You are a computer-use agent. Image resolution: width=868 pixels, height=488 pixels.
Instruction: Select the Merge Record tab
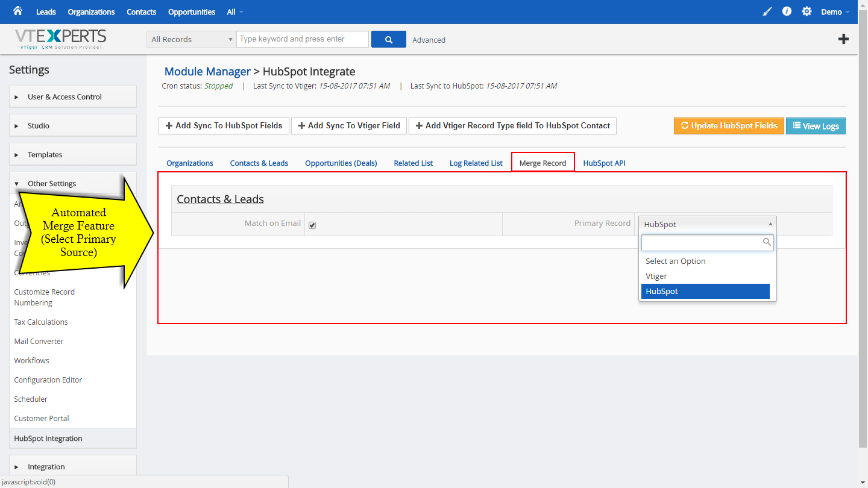(x=543, y=163)
